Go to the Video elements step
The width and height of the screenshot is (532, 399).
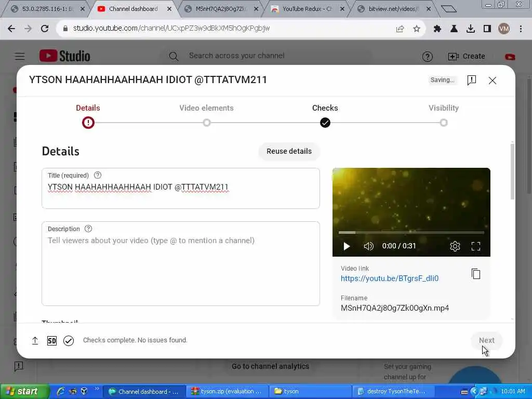click(x=207, y=116)
